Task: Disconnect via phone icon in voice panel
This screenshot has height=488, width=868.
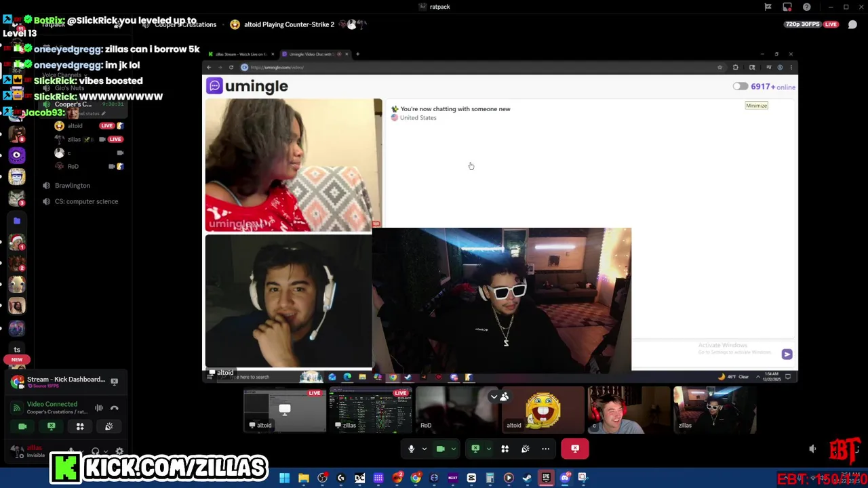Action: pyautogui.click(x=115, y=408)
